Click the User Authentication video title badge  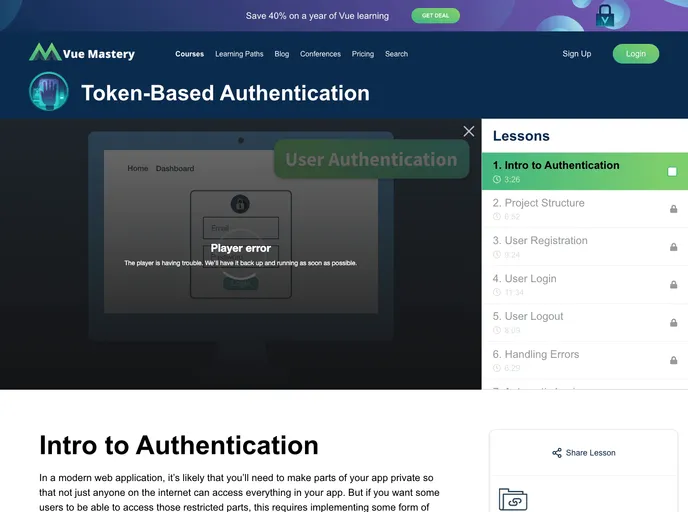pos(372,159)
